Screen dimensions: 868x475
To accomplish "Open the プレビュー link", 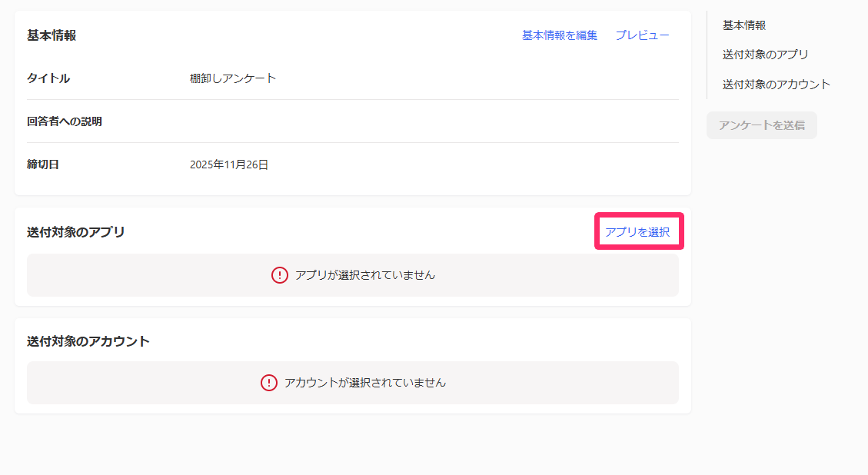I will 642,35.
